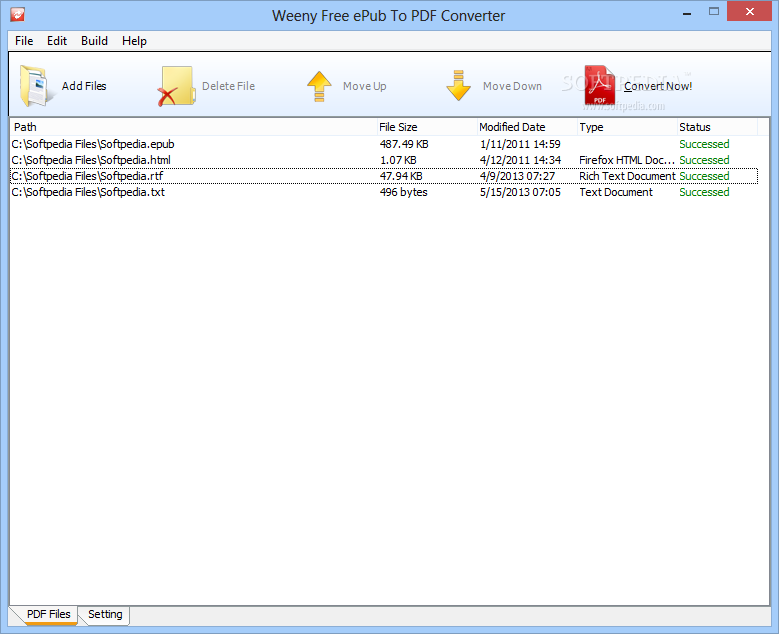Click Successed status of the txt row

[704, 192]
